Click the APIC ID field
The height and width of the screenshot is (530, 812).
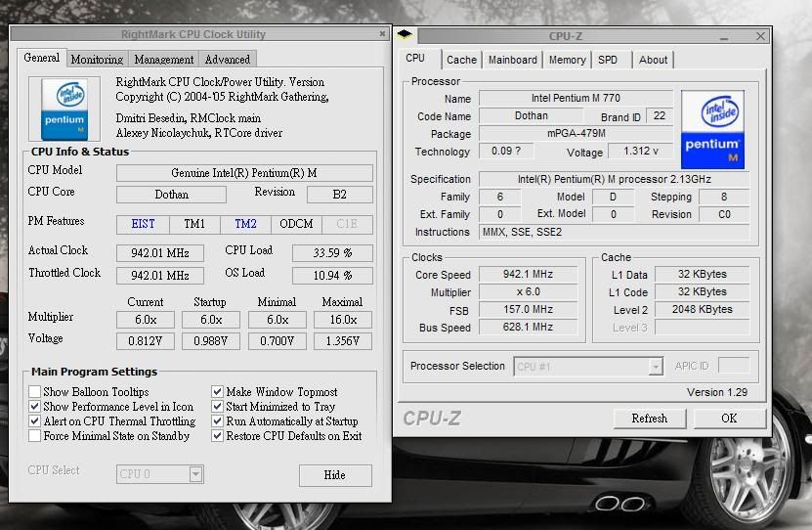[734, 366]
